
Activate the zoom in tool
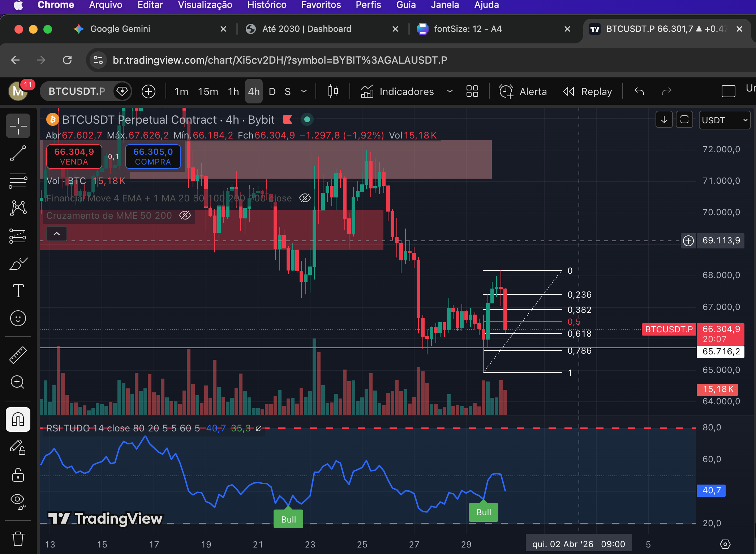tap(18, 382)
